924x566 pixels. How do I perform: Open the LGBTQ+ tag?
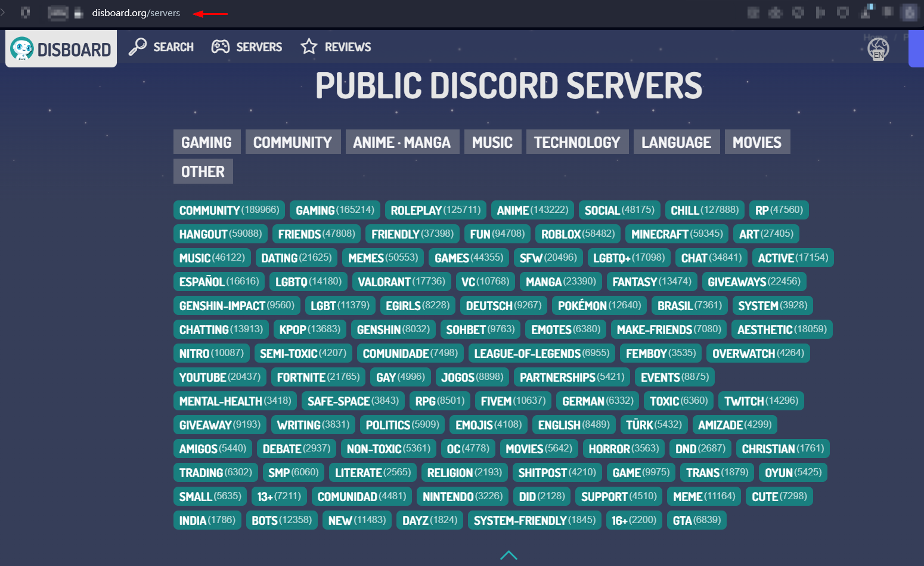pos(629,258)
